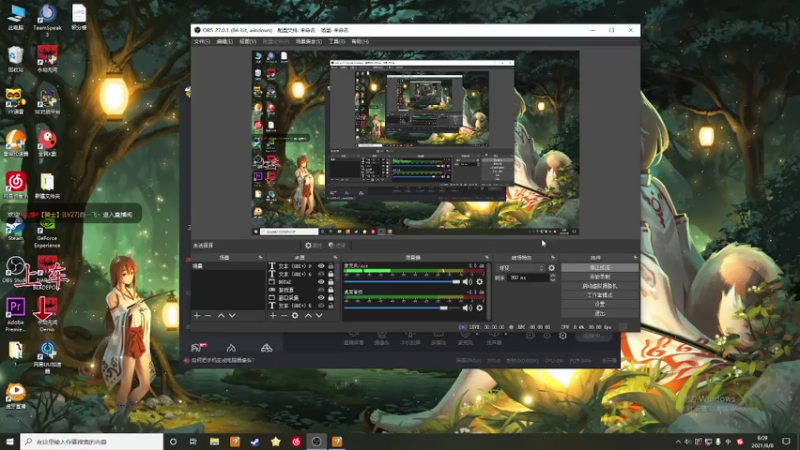Mute the microphone/Aux mixer channel
Viewport: 800px width, 450px height.
pos(467,282)
